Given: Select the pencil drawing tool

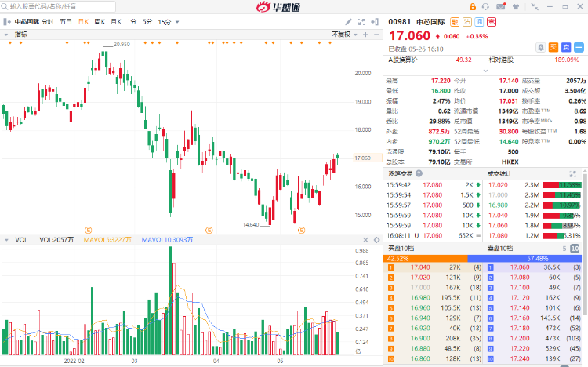Looking at the screenshot, I should coord(348,22).
